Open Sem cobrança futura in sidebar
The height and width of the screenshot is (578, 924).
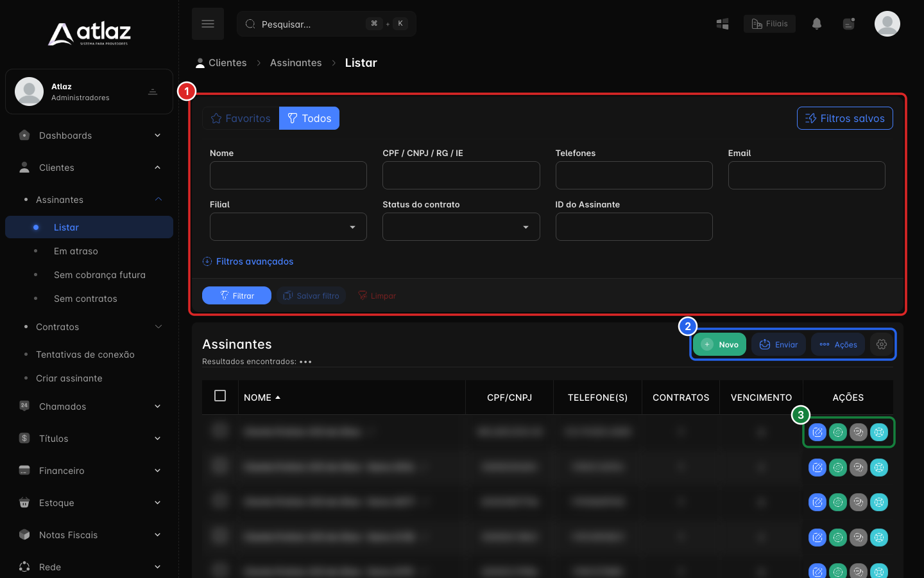point(99,275)
